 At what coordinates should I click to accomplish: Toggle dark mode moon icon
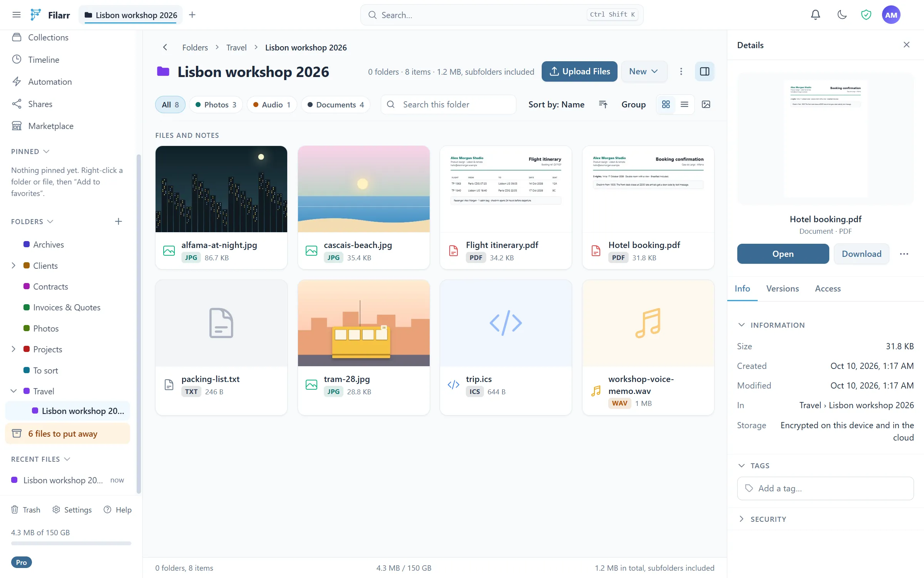[x=842, y=15]
